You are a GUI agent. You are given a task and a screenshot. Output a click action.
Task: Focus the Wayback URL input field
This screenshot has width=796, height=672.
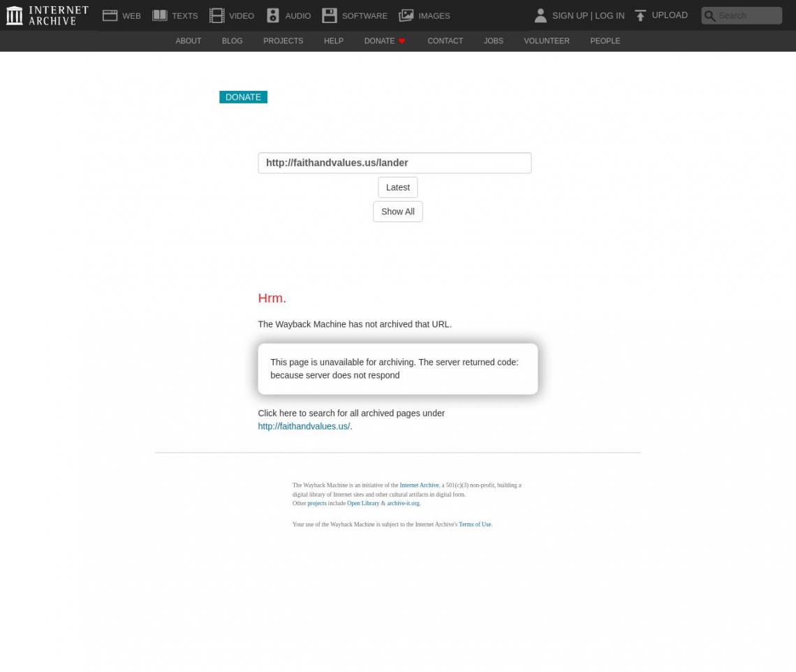point(395,163)
